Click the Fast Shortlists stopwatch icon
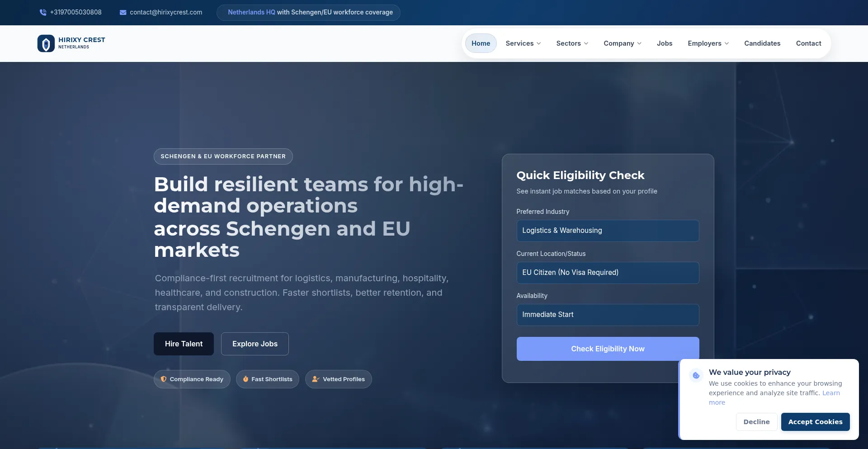Screen dimensions: 868x449 245,379
